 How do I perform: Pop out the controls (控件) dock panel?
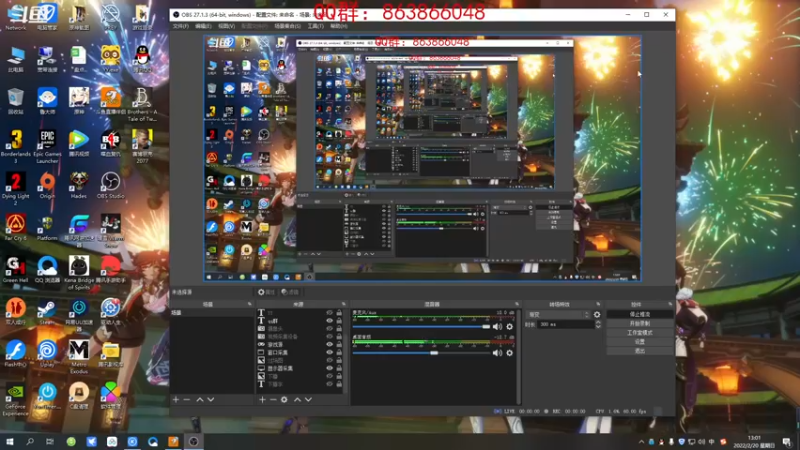point(670,304)
